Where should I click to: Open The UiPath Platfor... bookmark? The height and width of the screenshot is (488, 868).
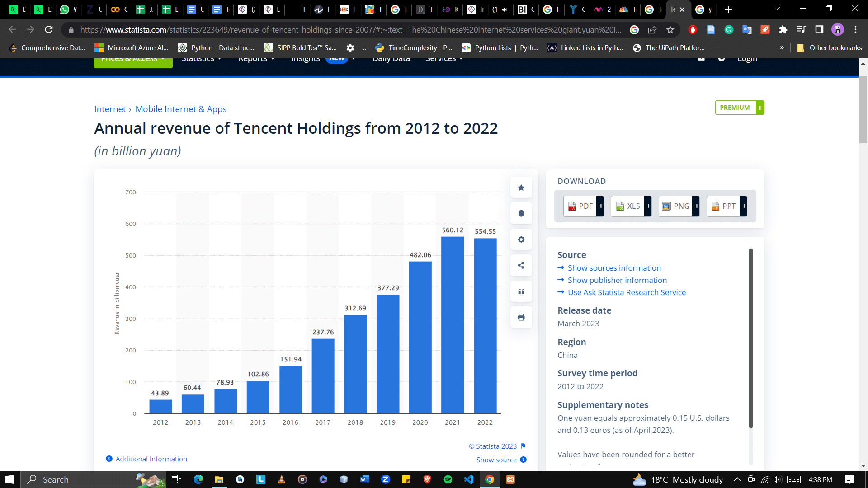(669, 48)
